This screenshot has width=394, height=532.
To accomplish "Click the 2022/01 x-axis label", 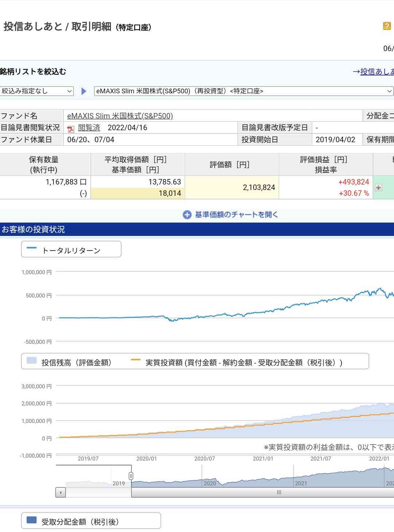I will (x=379, y=459).
